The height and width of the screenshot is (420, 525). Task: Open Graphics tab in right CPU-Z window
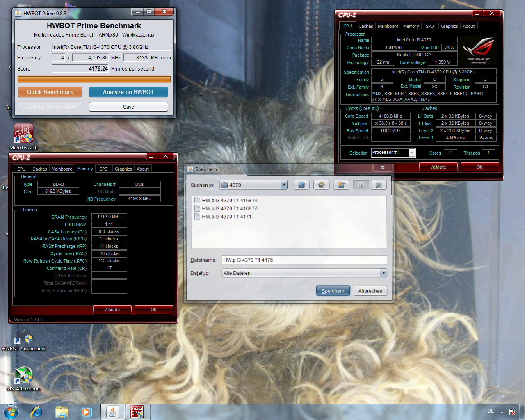(450, 26)
